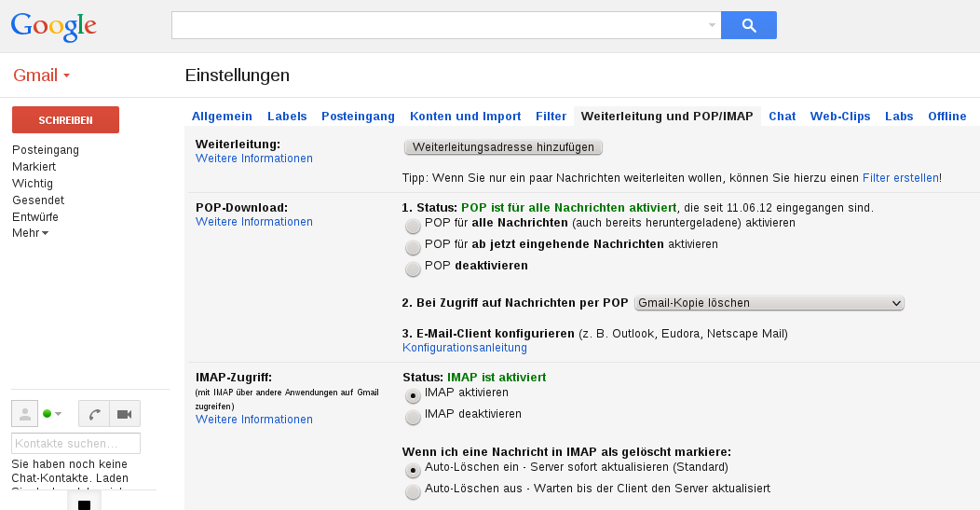This screenshot has width=980, height=510.
Task: Open the Gmail-Kopie löschen dropdown
Action: [x=769, y=303]
